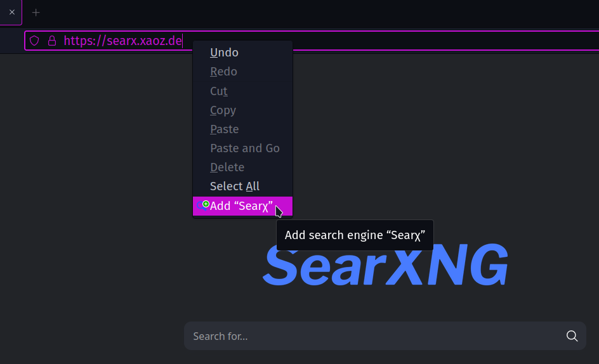Choose Undo from the context menu

point(224,53)
